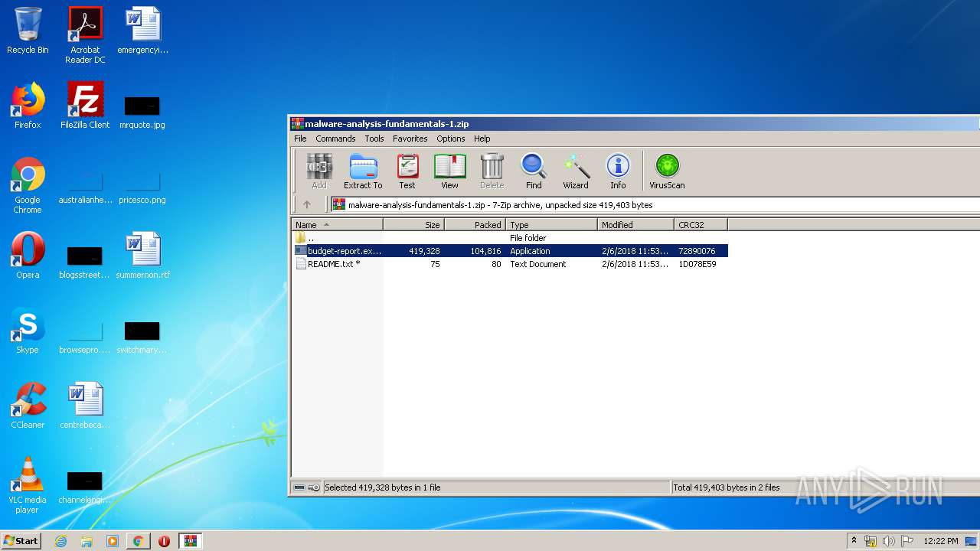
Task: Click the Delete toolbar icon
Action: tap(492, 171)
